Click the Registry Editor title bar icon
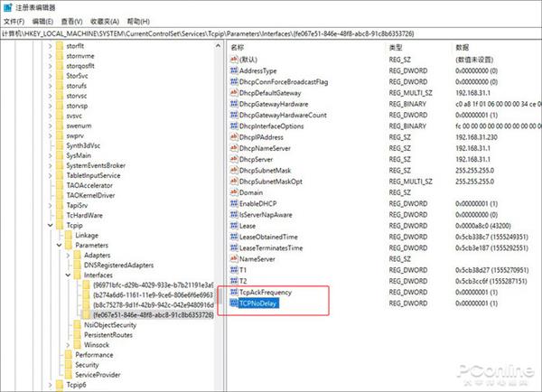 coord(7,7)
